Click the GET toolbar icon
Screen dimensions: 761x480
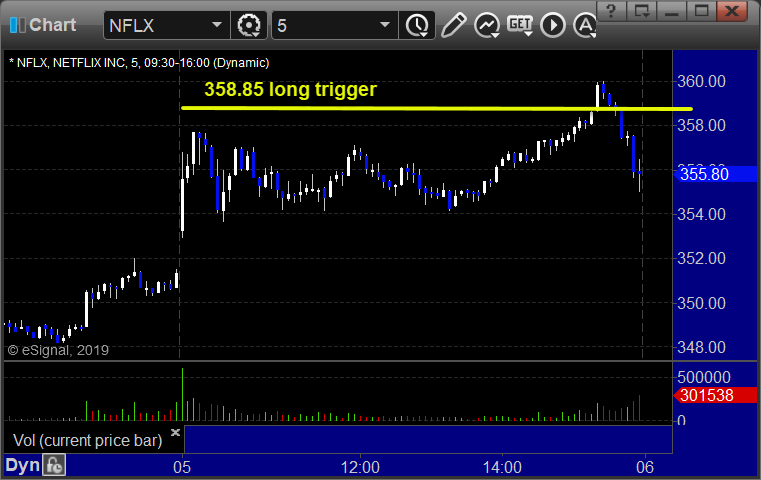520,25
